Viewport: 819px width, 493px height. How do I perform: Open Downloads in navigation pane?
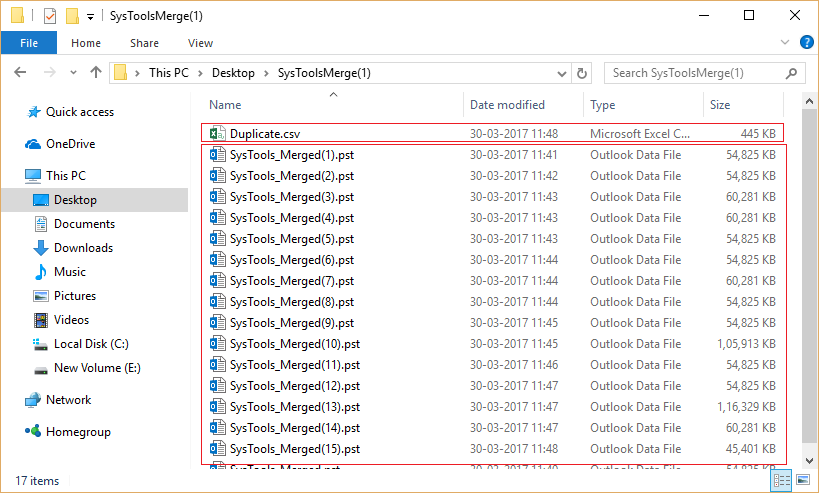tap(83, 248)
